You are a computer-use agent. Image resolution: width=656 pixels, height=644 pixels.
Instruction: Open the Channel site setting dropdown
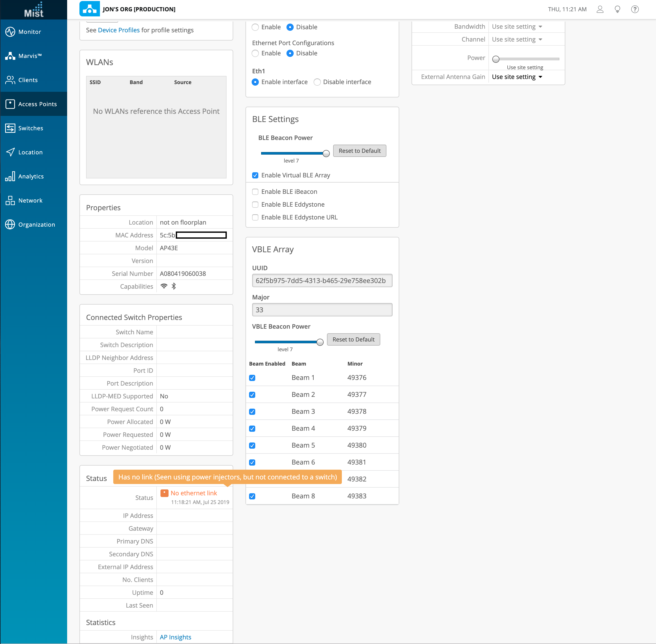click(x=517, y=39)
